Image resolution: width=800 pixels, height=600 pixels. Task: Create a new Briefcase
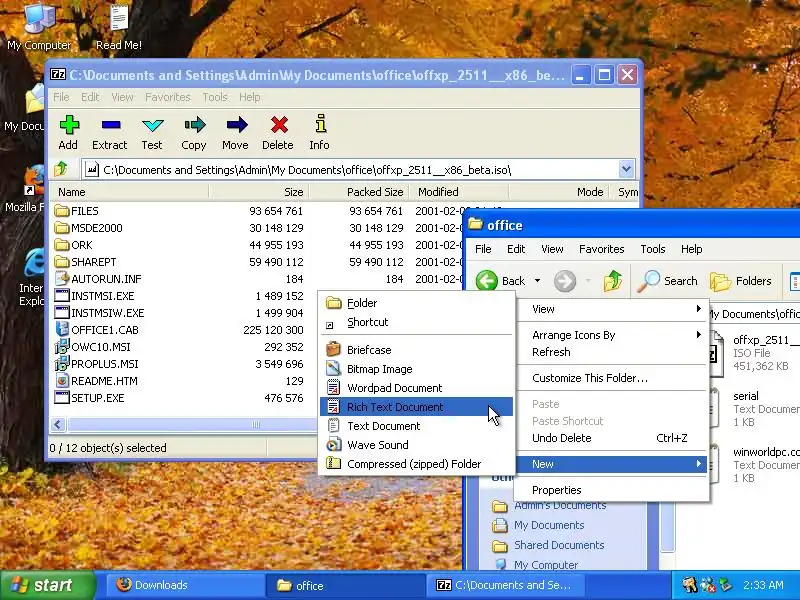point(416,350)
